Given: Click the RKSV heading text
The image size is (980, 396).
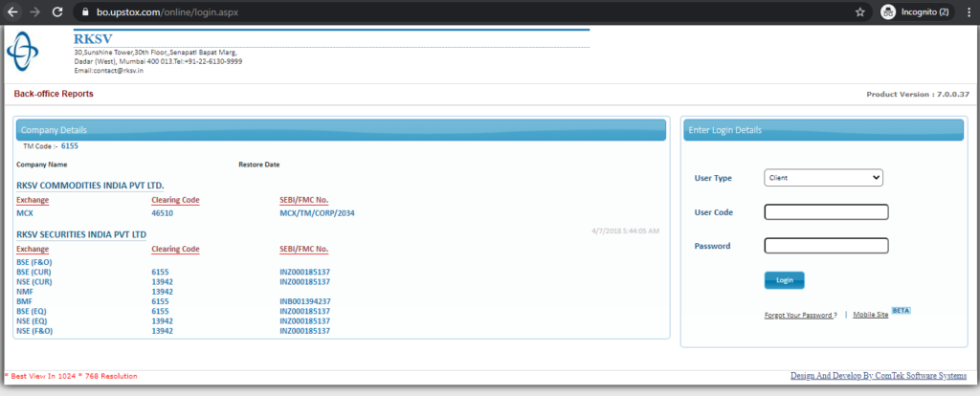Looking at the screenshot, I should [x=93, y=38].
